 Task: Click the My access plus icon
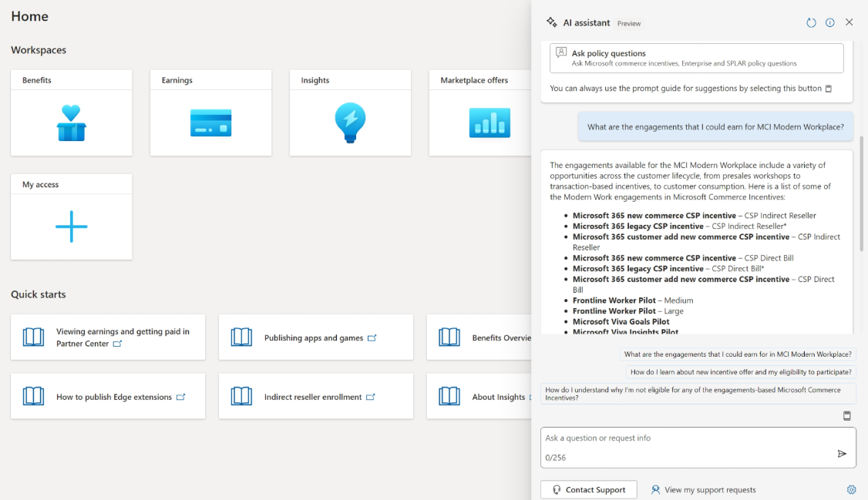tap(72, 227)
